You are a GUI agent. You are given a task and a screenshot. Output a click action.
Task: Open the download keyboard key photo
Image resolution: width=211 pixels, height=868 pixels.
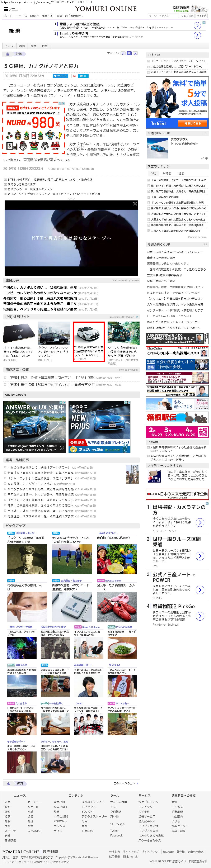[72, 607]
